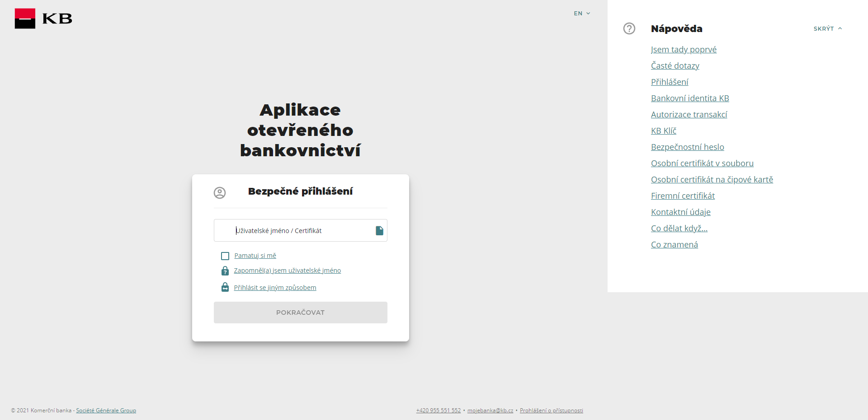Tick the Pamatuj si mě checkbox

click(225, 256)
